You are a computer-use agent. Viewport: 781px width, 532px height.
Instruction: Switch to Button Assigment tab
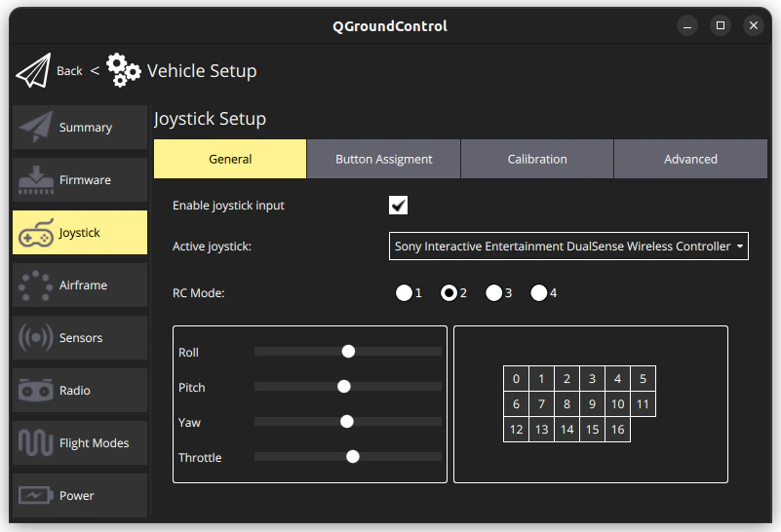(383, 159)
